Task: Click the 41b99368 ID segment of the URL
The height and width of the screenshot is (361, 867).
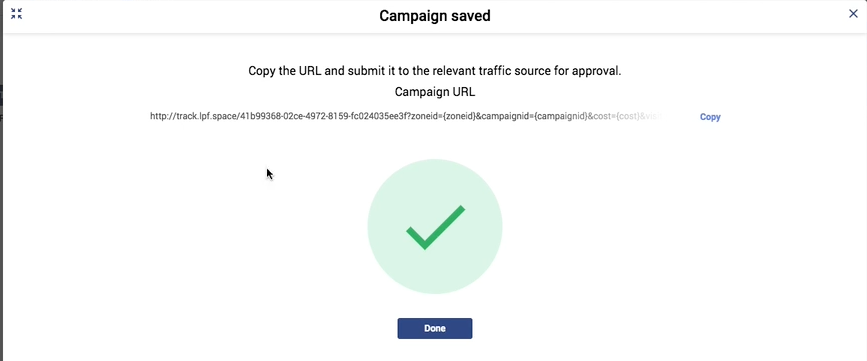Action: tap(258, 116)
